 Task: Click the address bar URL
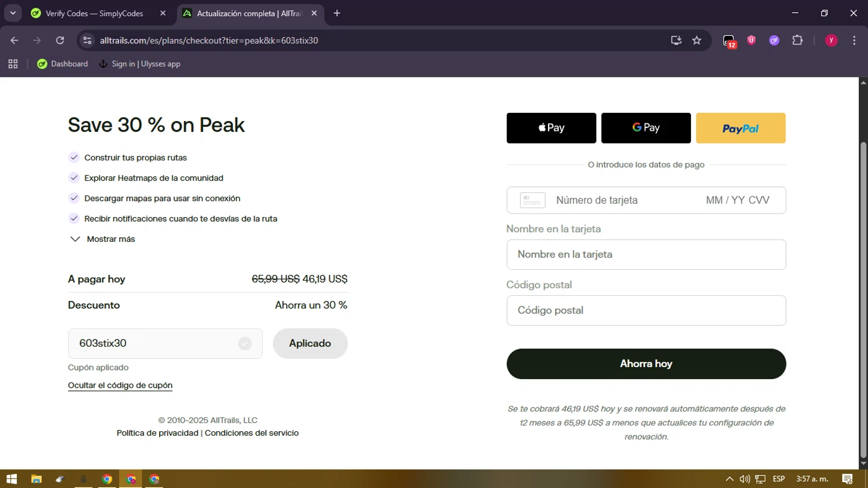point(209,41)
